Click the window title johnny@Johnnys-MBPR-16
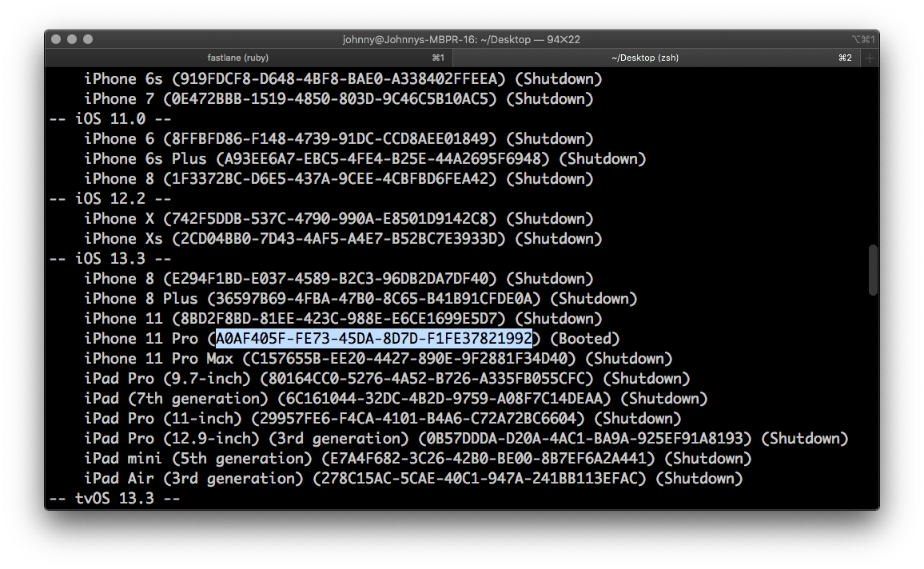The width and height of the screenshot is (924, 569). [x=461, y=39]
